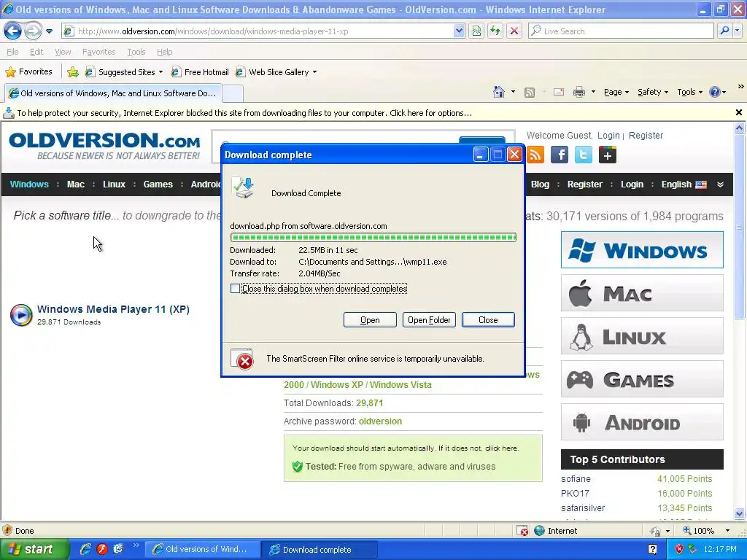The width and height of the screenshot is (747, 560).
Task: Click the IE Forward navigation arrow
Action: point(33,31)
